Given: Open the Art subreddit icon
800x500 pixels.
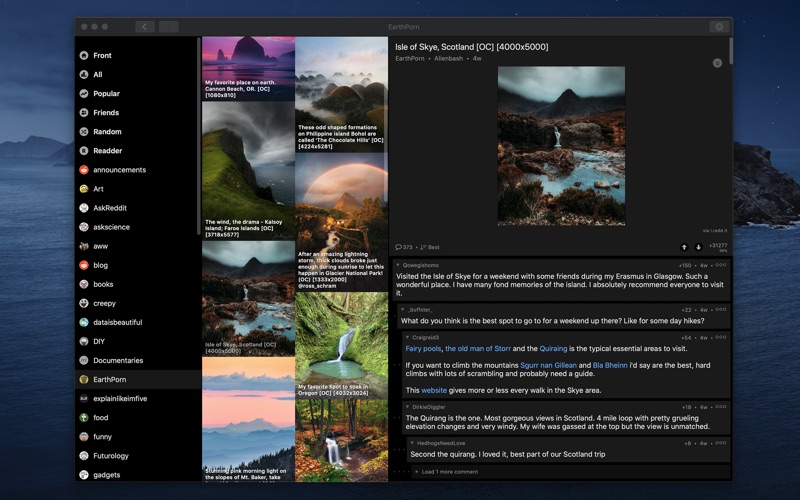Looking at the screenshot, I should [84, 189].
